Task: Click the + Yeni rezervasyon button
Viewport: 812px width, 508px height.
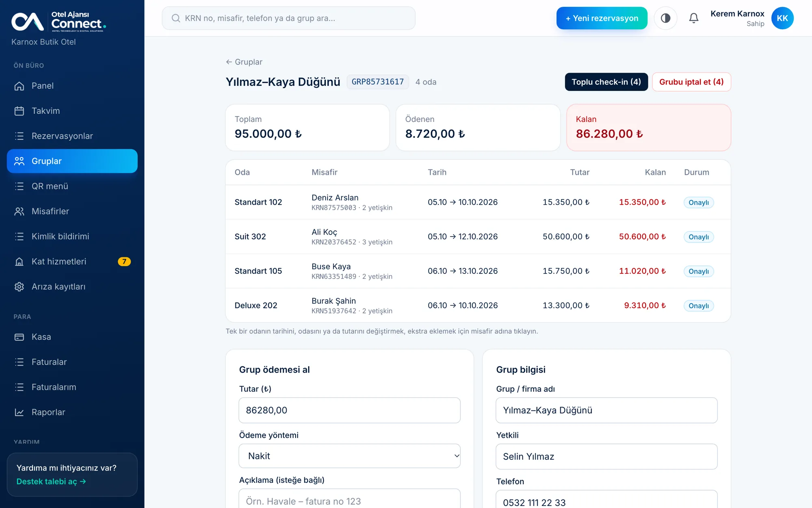Action: (x=602, y=18)
